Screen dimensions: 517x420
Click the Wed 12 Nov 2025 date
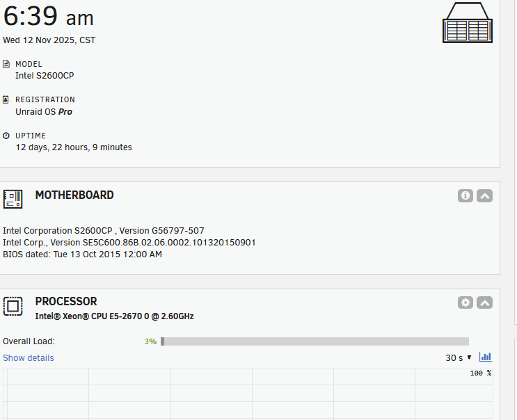tap(49, 40)
